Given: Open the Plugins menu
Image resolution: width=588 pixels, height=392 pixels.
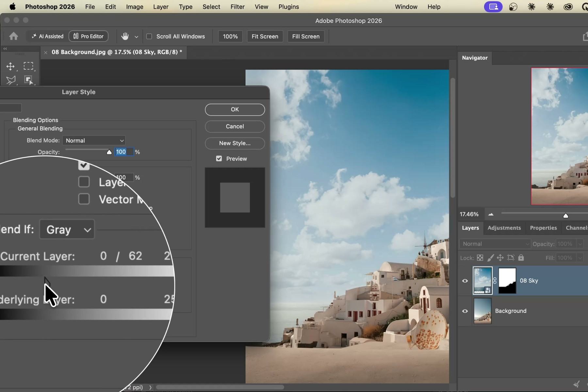Looking at the screenshot, I should tap(288, 7).
